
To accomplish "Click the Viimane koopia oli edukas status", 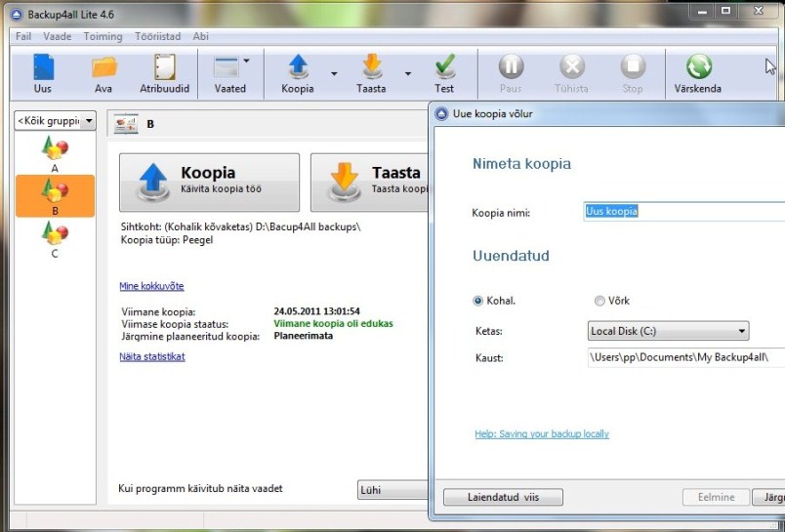I will (x=333, y=323).
